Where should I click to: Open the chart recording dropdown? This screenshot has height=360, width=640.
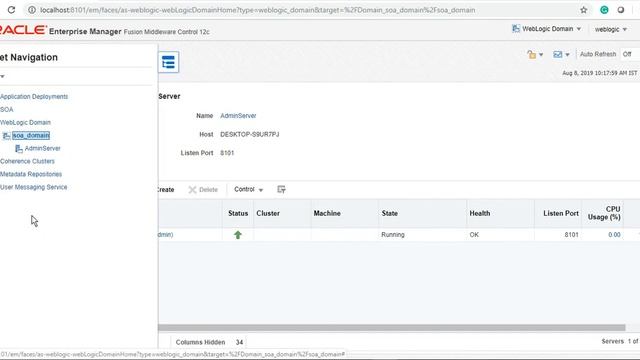pos(561,54)
